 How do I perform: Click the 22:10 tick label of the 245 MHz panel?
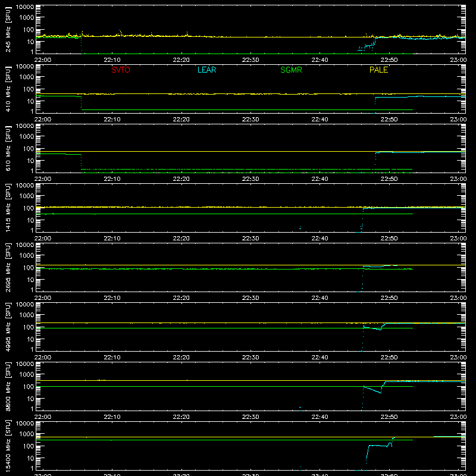tap(112, 60)
